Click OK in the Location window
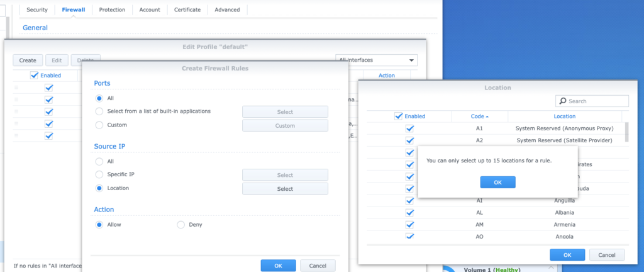Screen dimensions: 644x272 tap(567, 255)
